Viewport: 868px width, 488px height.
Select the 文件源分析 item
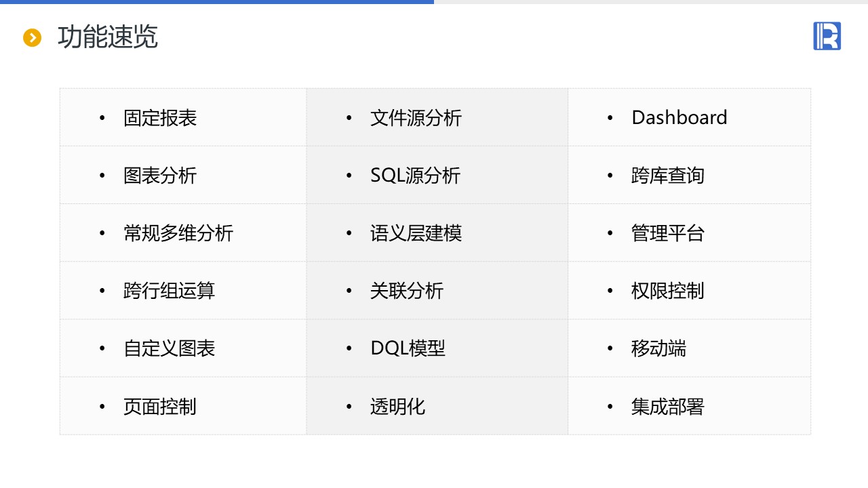click(416, 118)
